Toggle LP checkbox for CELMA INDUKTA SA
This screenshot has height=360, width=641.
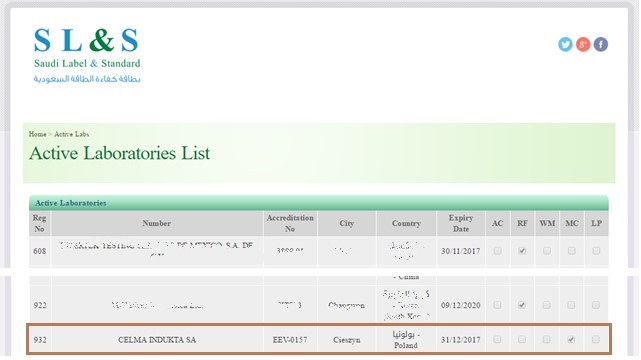[x=596, y=339]
